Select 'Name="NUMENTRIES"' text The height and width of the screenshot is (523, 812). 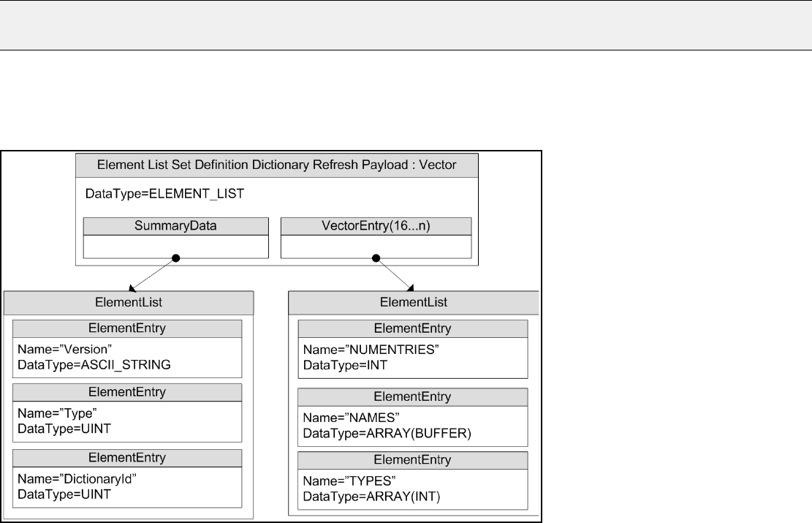[371, 350]
